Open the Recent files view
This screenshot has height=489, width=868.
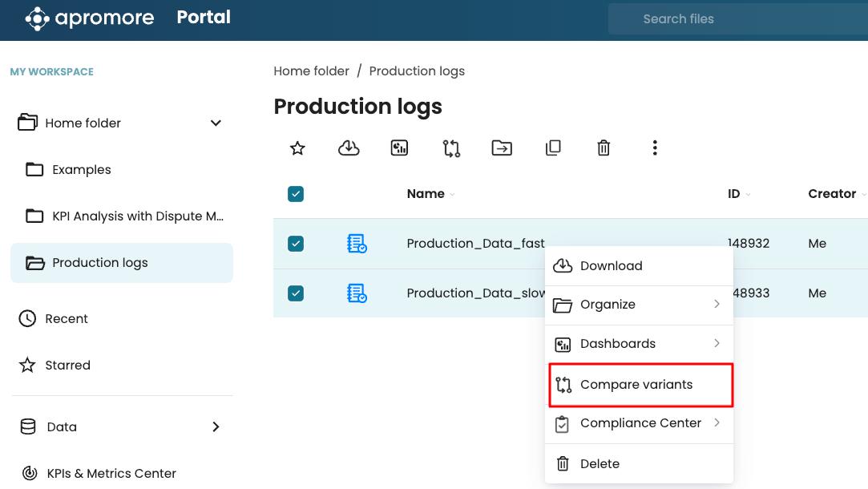click(66, 319)
